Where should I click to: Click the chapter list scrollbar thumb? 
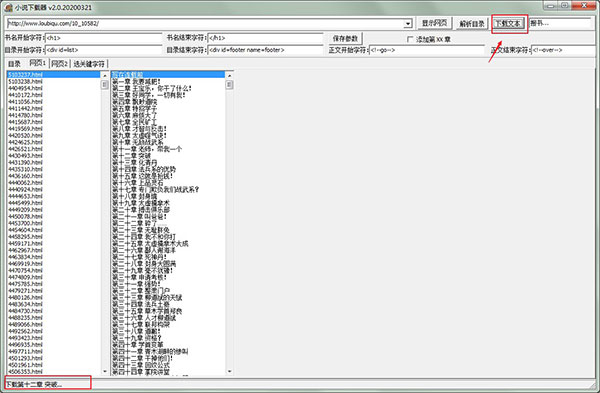point(229,85)
